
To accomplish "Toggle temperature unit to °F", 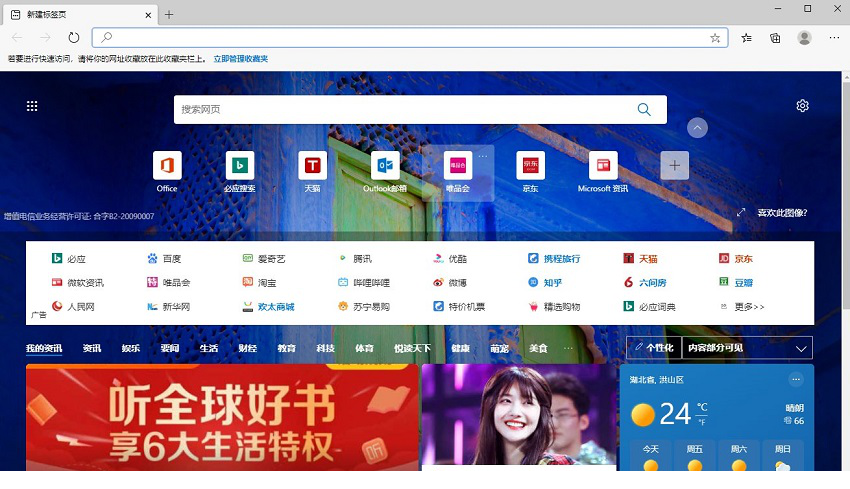I will coord(703,421).
